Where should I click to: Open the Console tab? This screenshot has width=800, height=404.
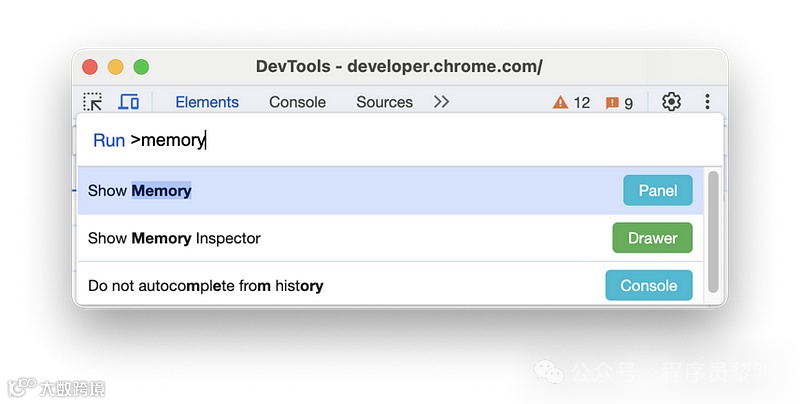pyautogui.click(x=297, y=102)
